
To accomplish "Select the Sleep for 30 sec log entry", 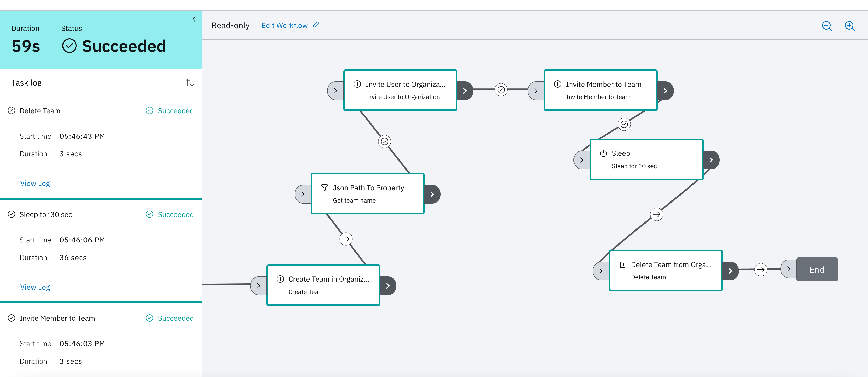I will [46, 215].
